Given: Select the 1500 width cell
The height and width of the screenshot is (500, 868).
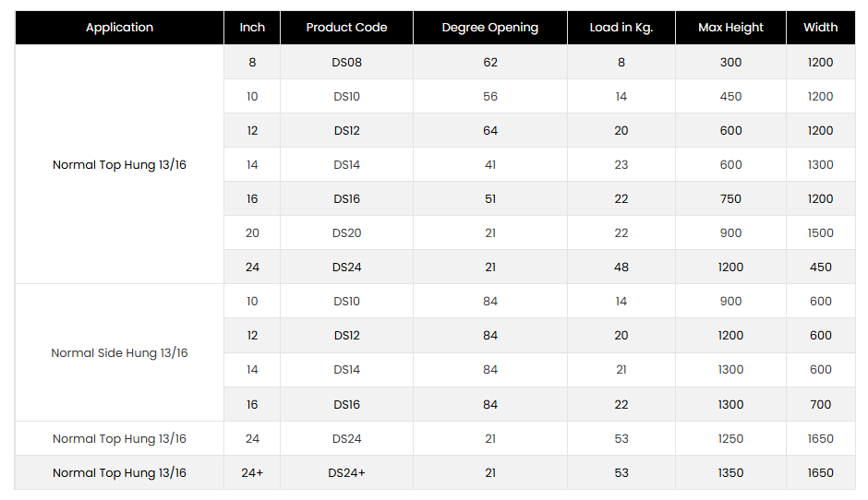Looking at the screenshot, I should 820,233.
